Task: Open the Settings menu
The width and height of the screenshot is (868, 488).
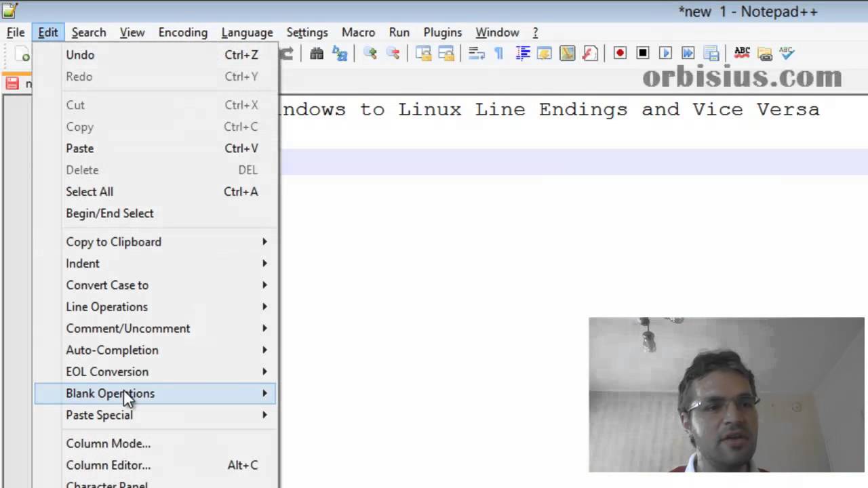Action: pyautogui.click(x=307, y=33)
